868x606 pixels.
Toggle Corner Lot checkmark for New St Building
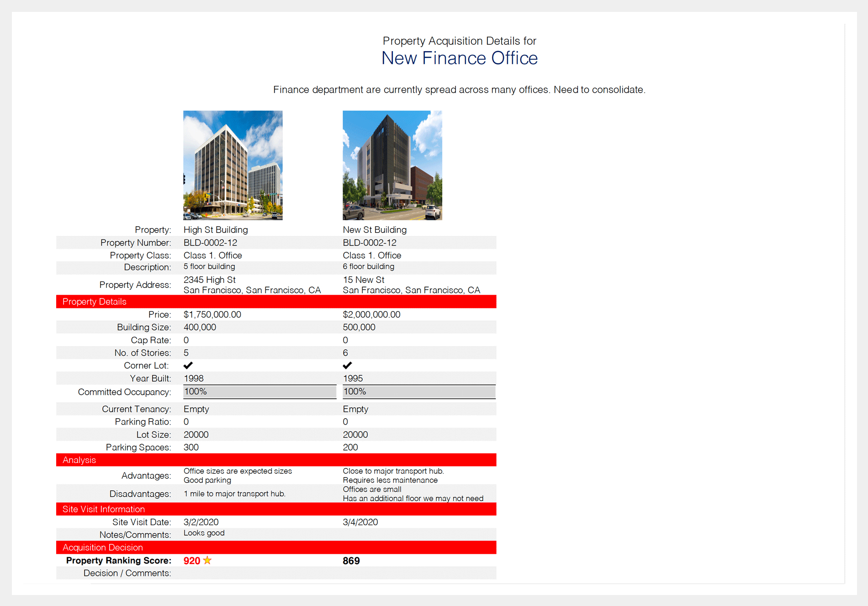[347, 366]
